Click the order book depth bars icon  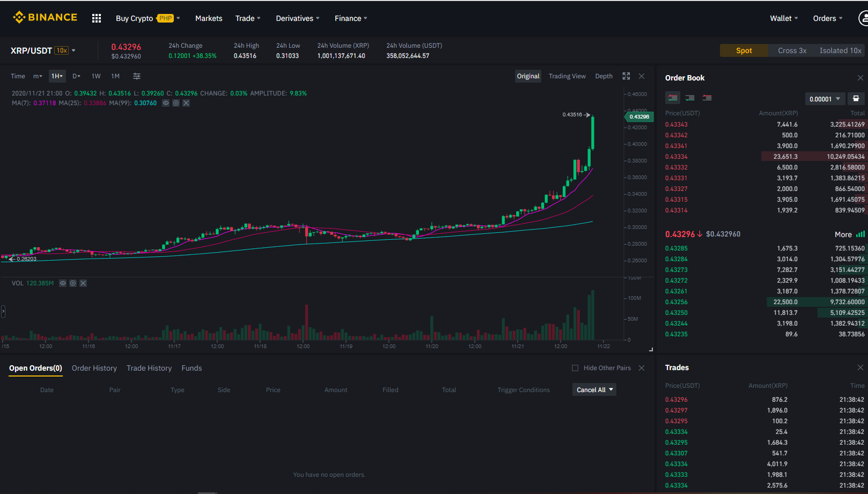pos(860,234)
